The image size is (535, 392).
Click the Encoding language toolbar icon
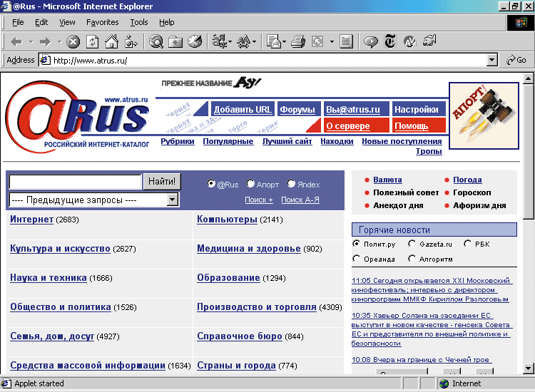coord(219,41)
